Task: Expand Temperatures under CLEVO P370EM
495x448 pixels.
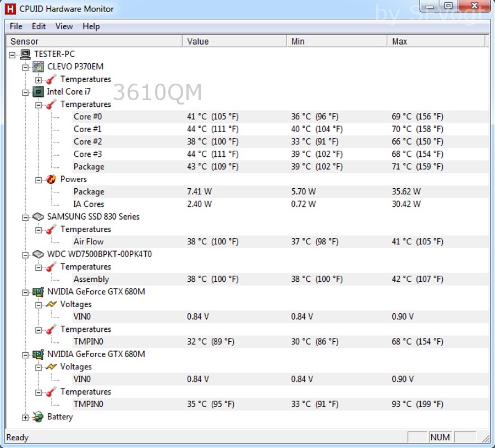Action: [x=38, y=80]
